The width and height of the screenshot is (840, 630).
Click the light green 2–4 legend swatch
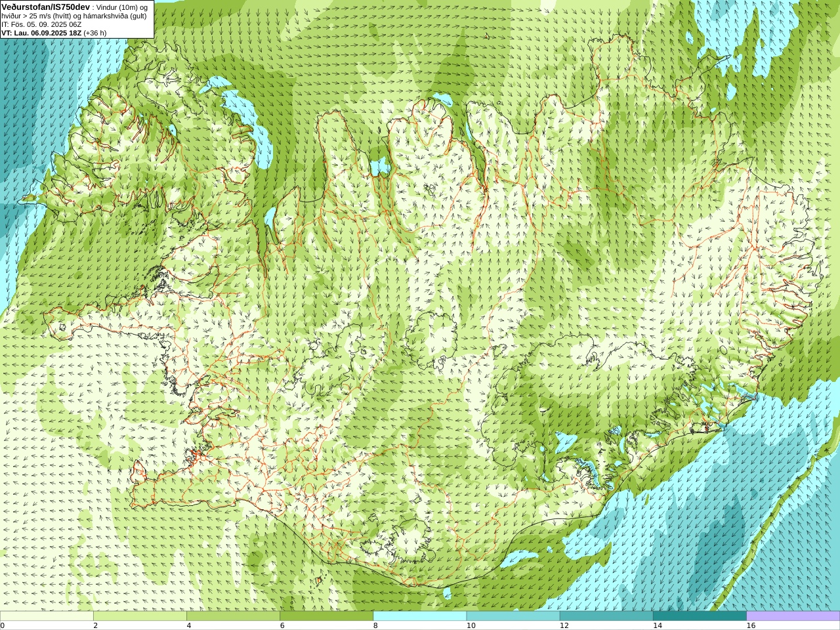click(140, 616)
